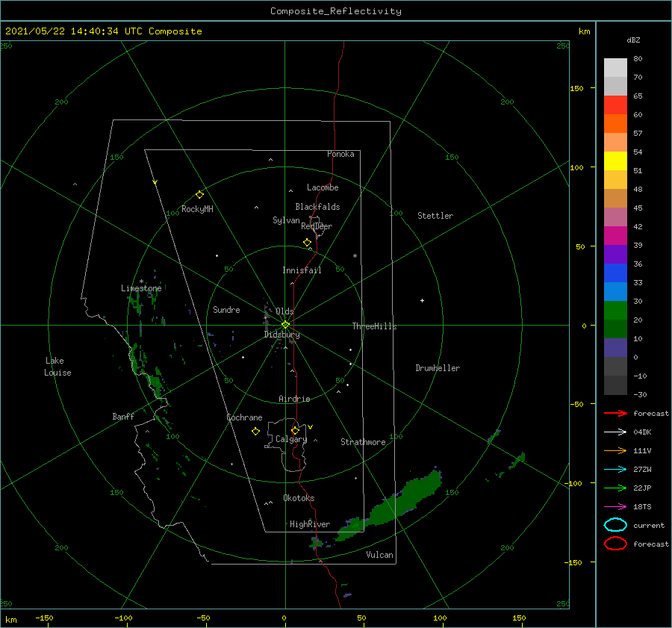This screenshot has width=672, height=628.
Task: Pick the bright yellow 54 dBZ swatch
Action: 615,161
